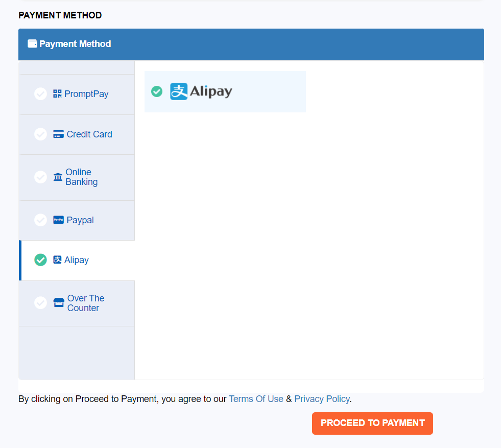Choose the Paypal payment tab
Viewport: 501px width, 448px height.
click(77, 221)
